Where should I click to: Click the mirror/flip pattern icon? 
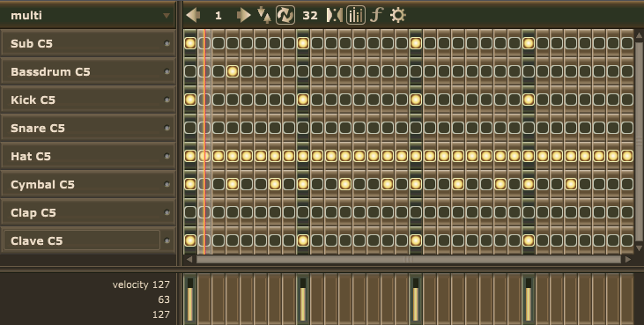(x=334, y=16)
